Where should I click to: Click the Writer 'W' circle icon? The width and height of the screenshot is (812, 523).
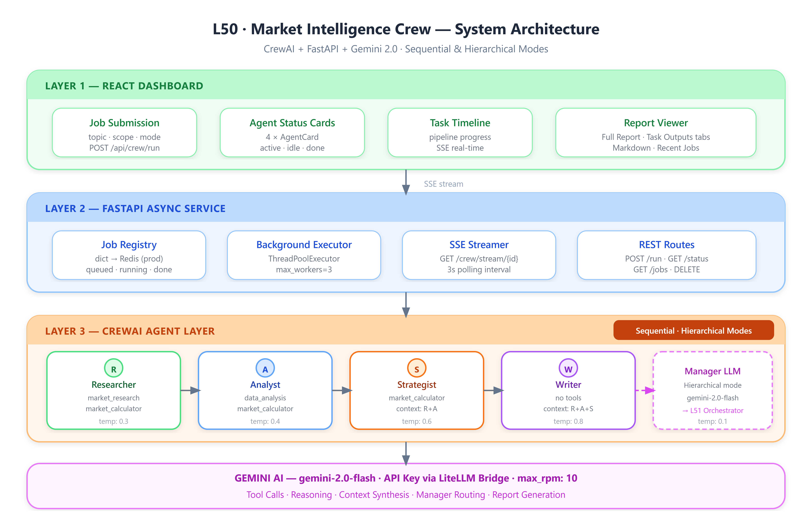click(568, 368)
